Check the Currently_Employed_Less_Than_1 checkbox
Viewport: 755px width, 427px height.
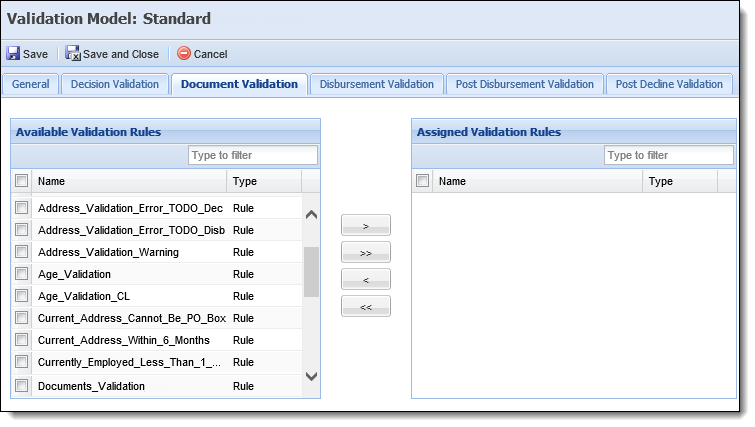pos(22,362)
